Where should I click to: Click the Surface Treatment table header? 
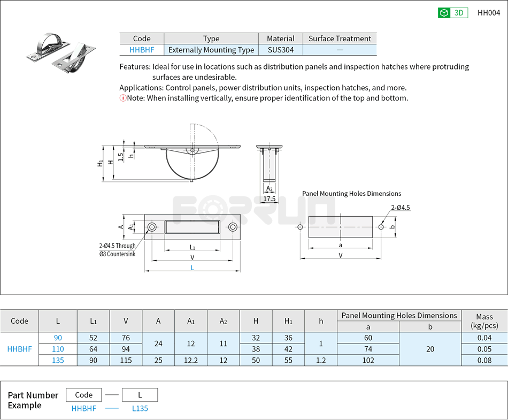click(x=340, y=38)
